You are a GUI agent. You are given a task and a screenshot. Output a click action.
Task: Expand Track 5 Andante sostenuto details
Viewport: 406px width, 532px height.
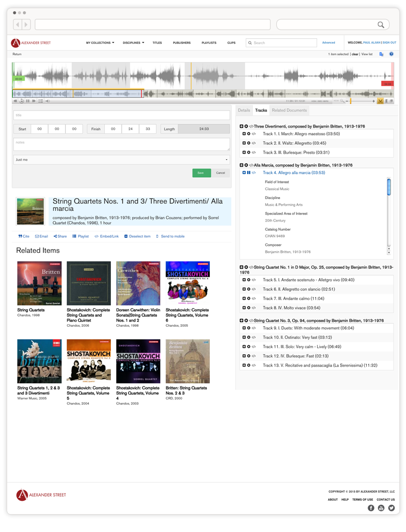(244, 280)
